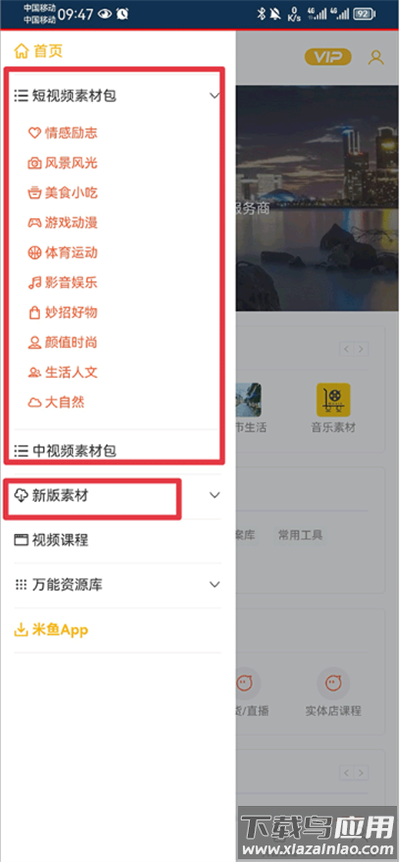Open the 首页 home icon
Viewport: 400px width, 862px height.
(21, 51)
